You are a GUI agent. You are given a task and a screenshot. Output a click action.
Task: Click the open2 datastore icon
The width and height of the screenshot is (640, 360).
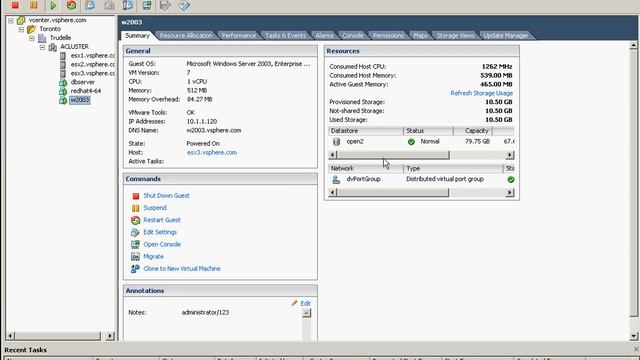coord(336,142)
